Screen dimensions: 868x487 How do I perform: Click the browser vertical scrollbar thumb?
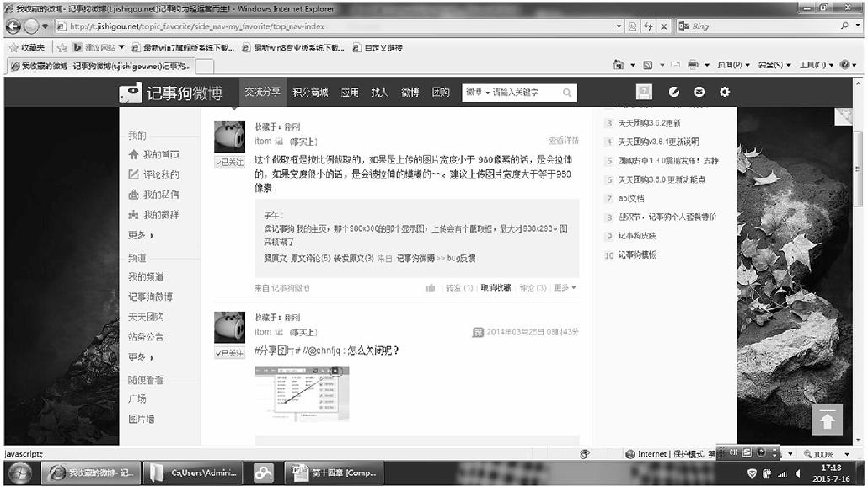[x=858, y=169]
